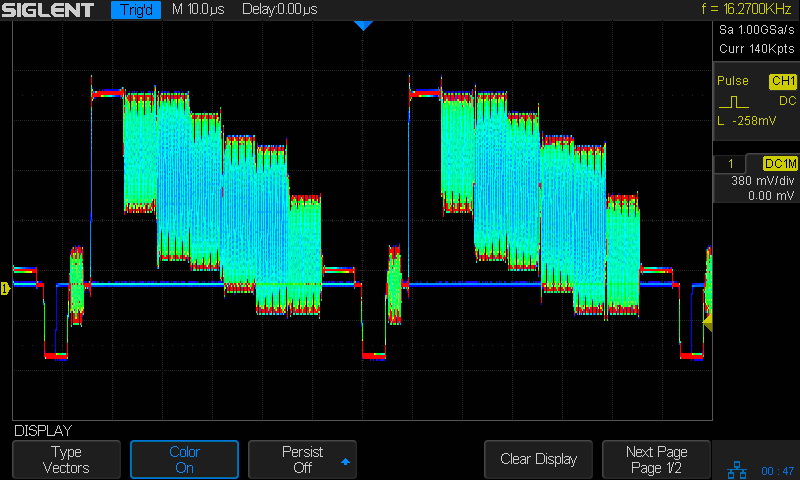Click the yellow channel 1 ground marker
Screen dimensions: 800x480
click(x=6, y=289)
